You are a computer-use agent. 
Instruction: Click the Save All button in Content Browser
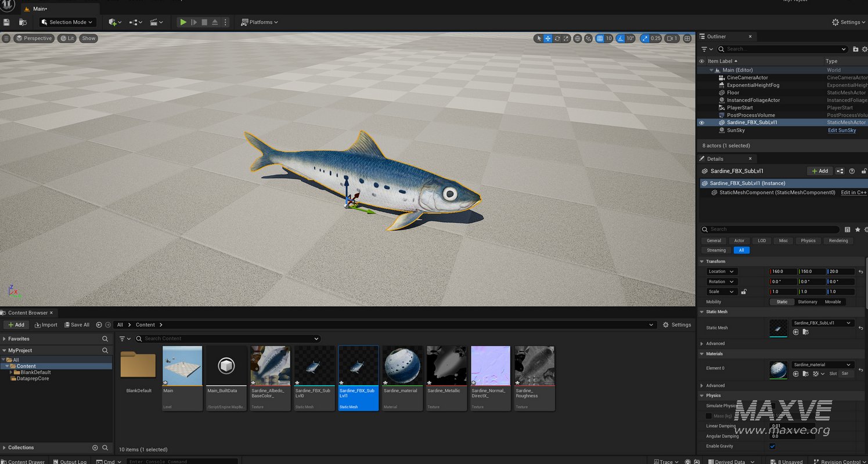coord(77,324)
